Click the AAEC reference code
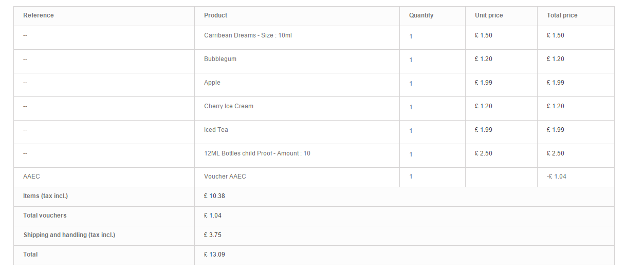 tap(31, 176)
